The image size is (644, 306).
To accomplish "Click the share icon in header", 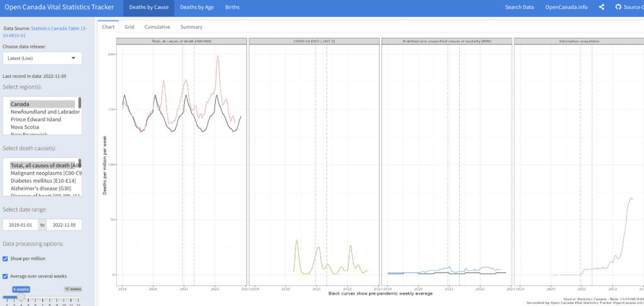I will pos(602,7).
